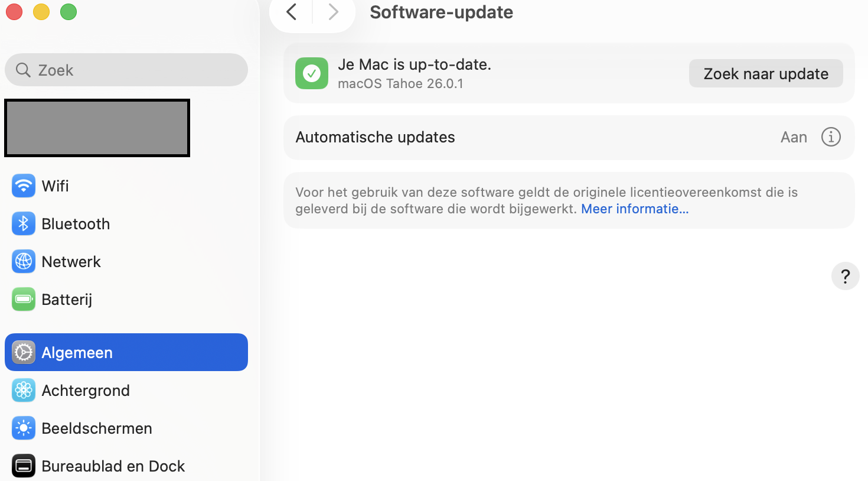
Task: Click inside the Zoek search field
Action: coord(126,70)
